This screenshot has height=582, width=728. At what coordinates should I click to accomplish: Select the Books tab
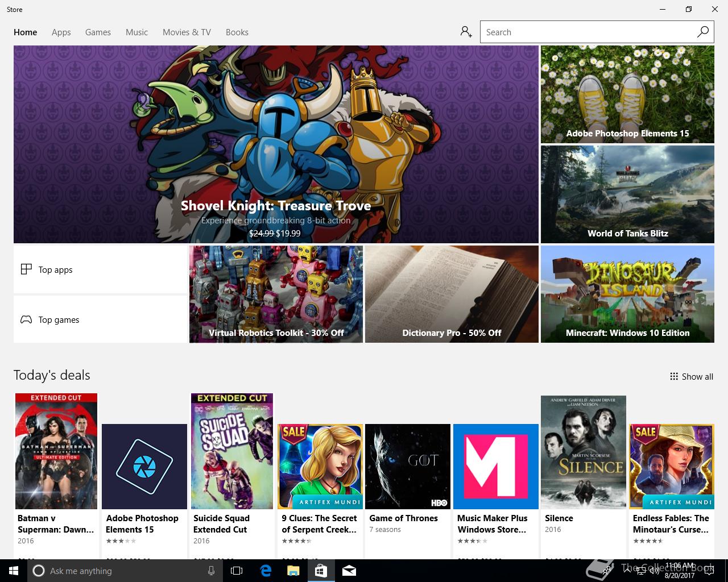[237, 32]
